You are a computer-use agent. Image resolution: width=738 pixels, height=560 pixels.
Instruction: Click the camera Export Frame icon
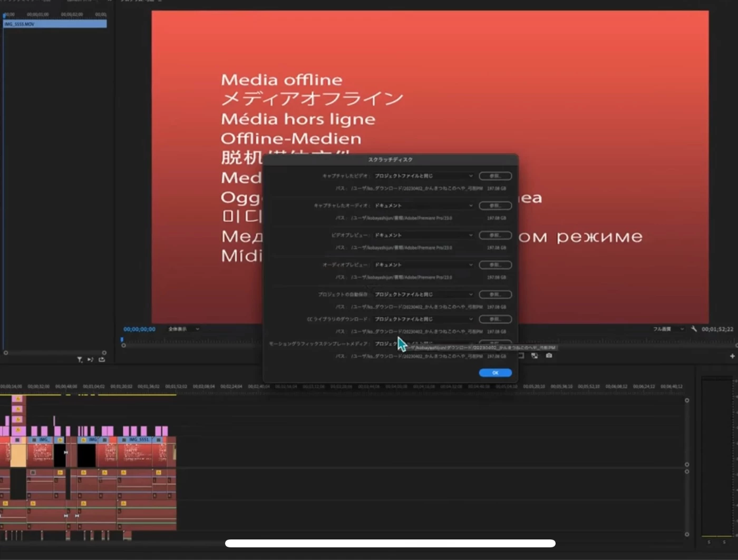(x=549, y=356)
